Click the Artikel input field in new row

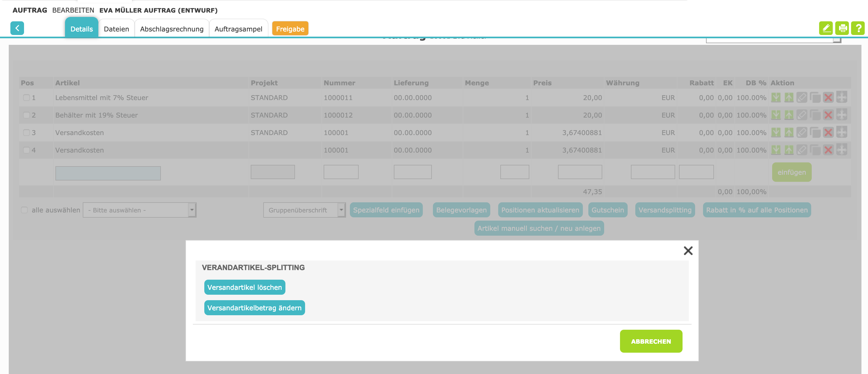tap(108, 173)
